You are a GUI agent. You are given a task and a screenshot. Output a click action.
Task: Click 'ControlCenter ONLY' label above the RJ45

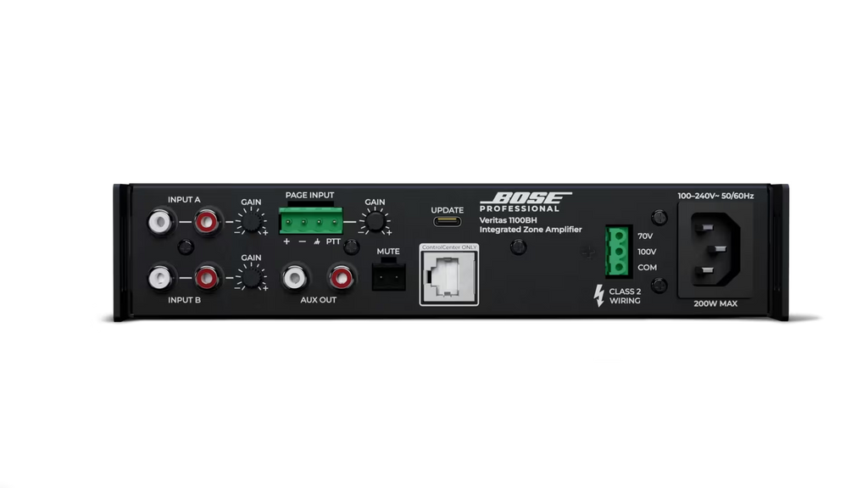[449, 247]
